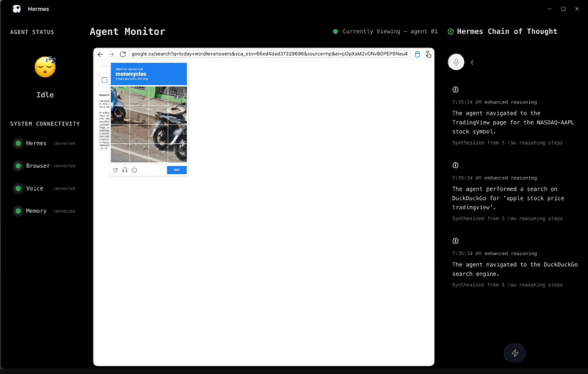
Task: Open the Currently Viewing agent 01 selector
Action: click(x=386, y=31)
